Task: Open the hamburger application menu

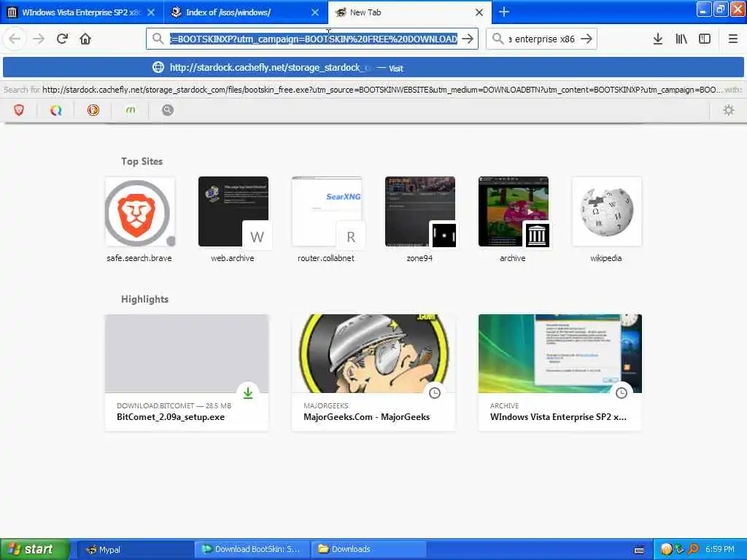Action: tap(732, 39)
